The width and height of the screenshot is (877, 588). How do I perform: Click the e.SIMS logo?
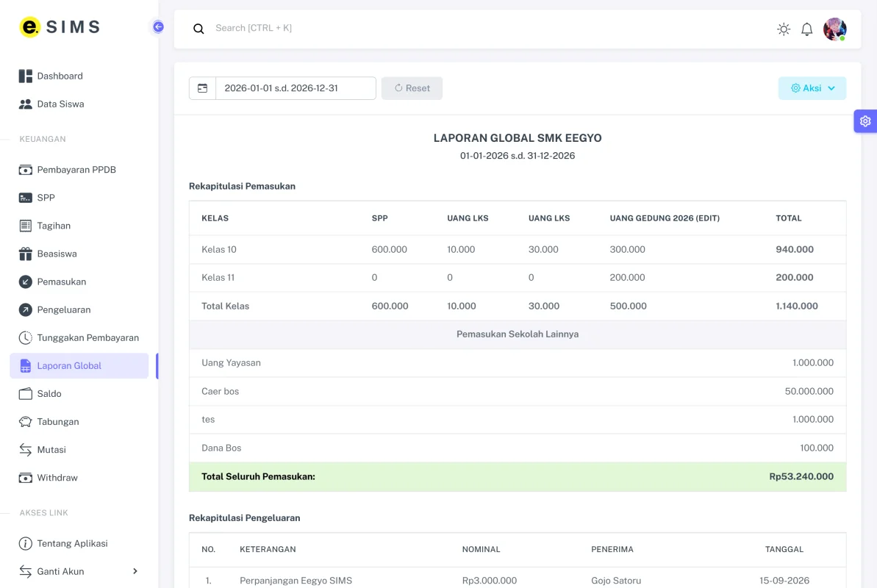[60, 27]
